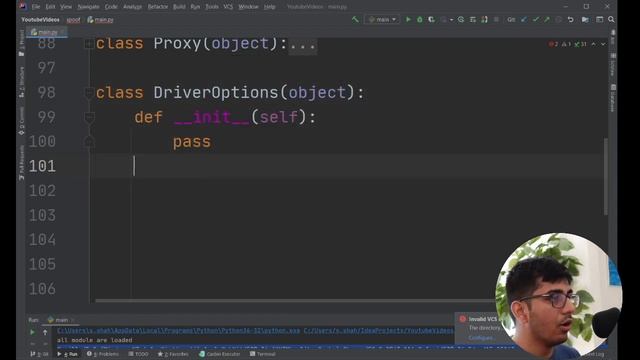Click the red errors count indicator

point(553,44)
